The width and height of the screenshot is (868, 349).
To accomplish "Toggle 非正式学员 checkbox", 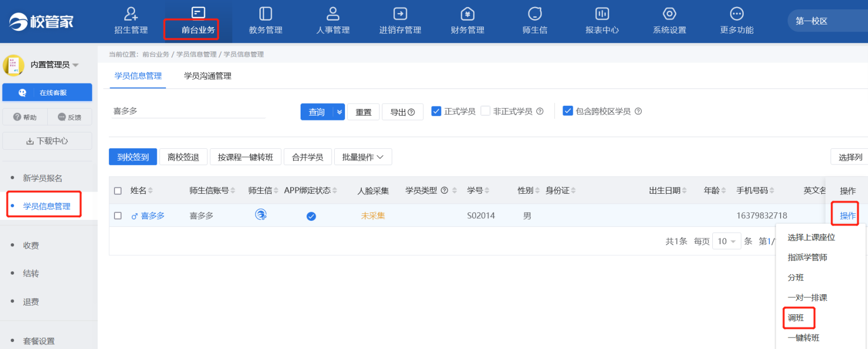I will 486,111.
